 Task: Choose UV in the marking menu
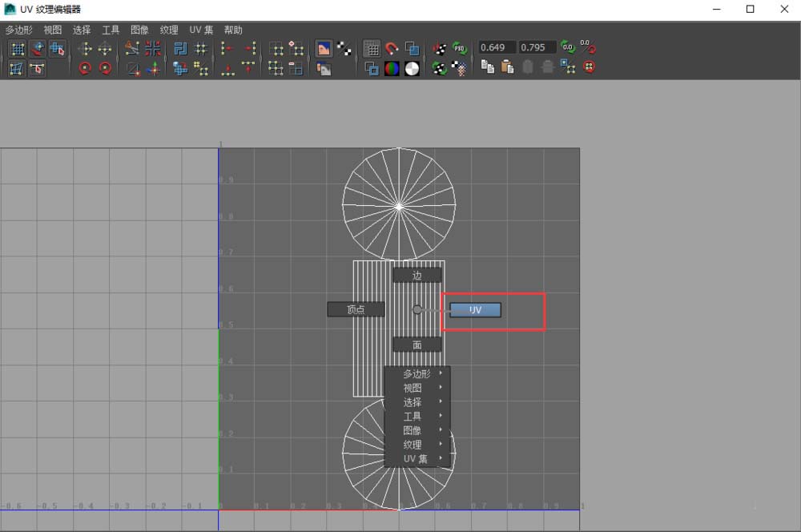point(475,310)
